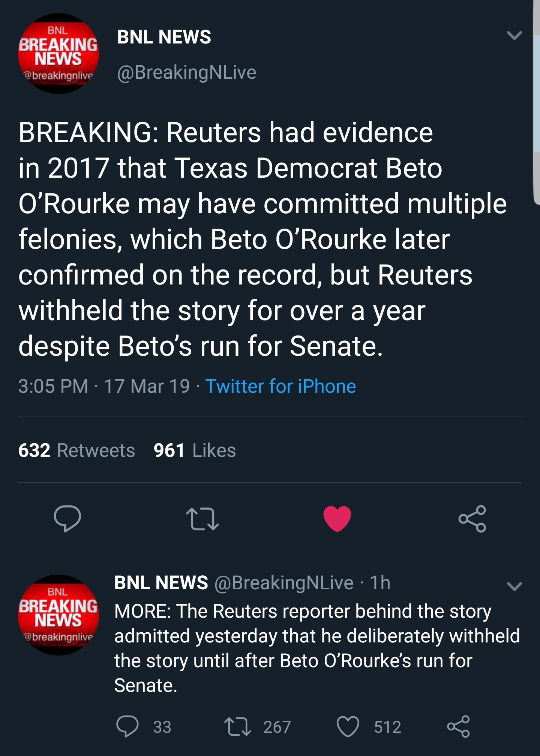Share the follow-up MORE tweet
The height and width of the screenshot is (756, 540).
click(458, 726)
